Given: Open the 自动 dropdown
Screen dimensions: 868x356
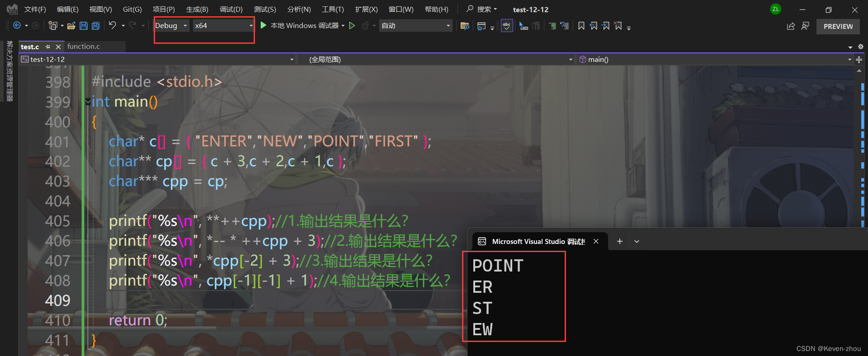Looking at the screenshot, I should pos(415,26).
